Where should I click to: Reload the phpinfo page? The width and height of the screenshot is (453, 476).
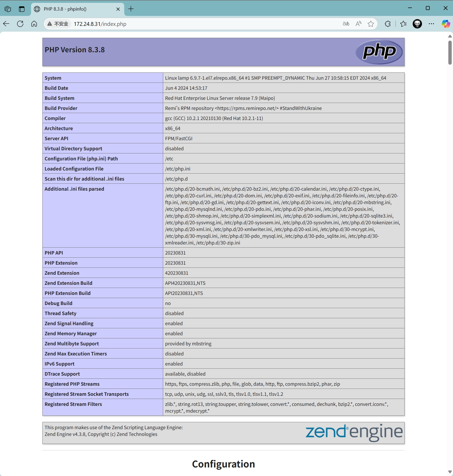click(x=20, y=24)
